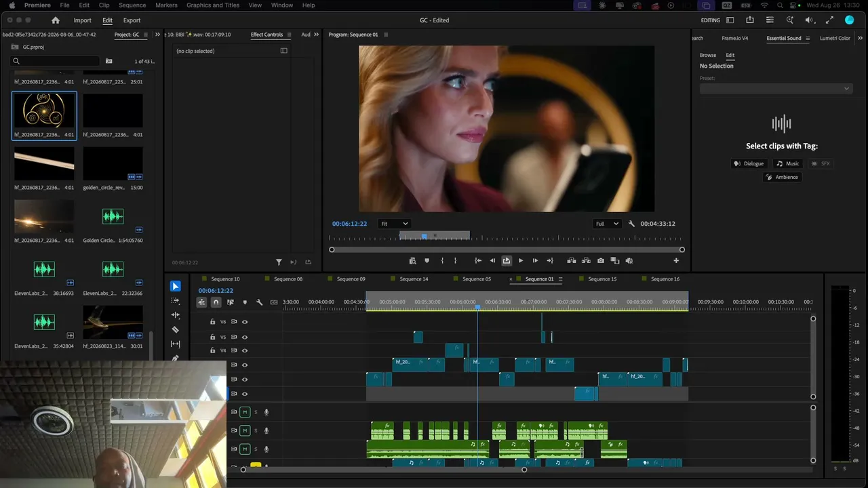Enter full screen video mode
The width and height of the screenshot is (868, 488).
pos(830,20)
